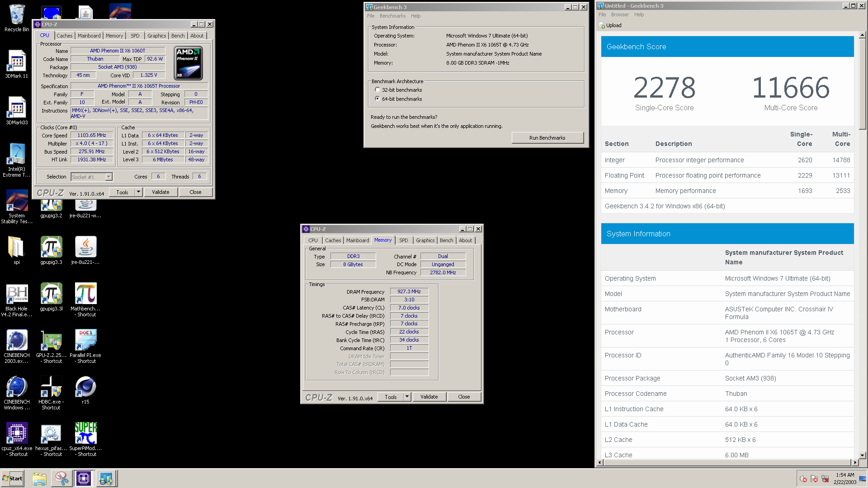Open File menu in Geekbench 3 launcher window
The image size is (868, 488).
pos(371,16)
